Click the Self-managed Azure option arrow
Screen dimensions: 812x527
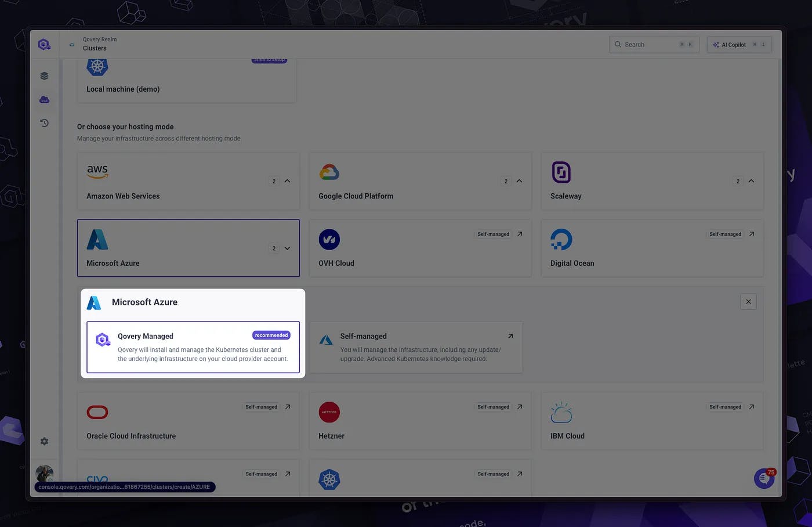tap(510, 336)
